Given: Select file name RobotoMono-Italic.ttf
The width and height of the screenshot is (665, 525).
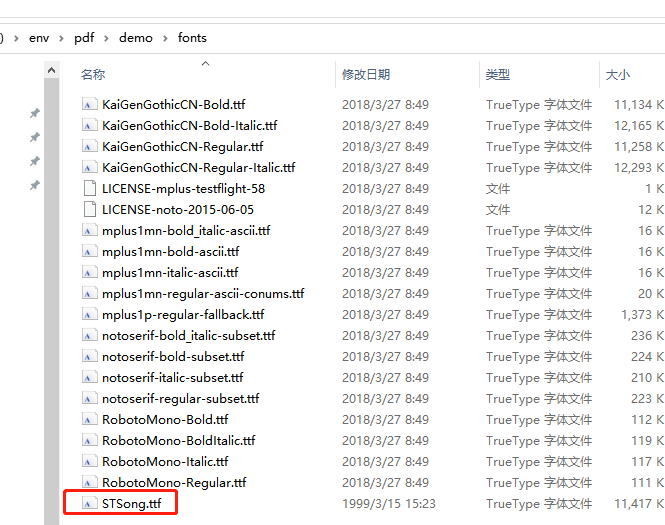Looking at the screenshot, I should [x=165, y=461].
